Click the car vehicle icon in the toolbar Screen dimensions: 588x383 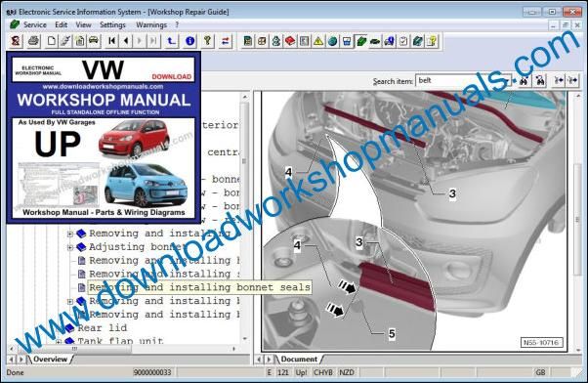pyautogui.click(x=94, y=41)
